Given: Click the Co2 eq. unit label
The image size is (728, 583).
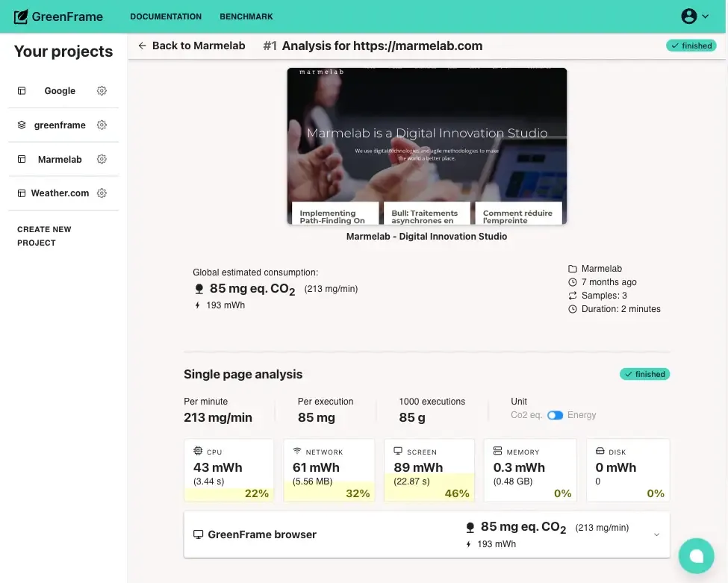Looking at the screenshot, I should 526,415.
